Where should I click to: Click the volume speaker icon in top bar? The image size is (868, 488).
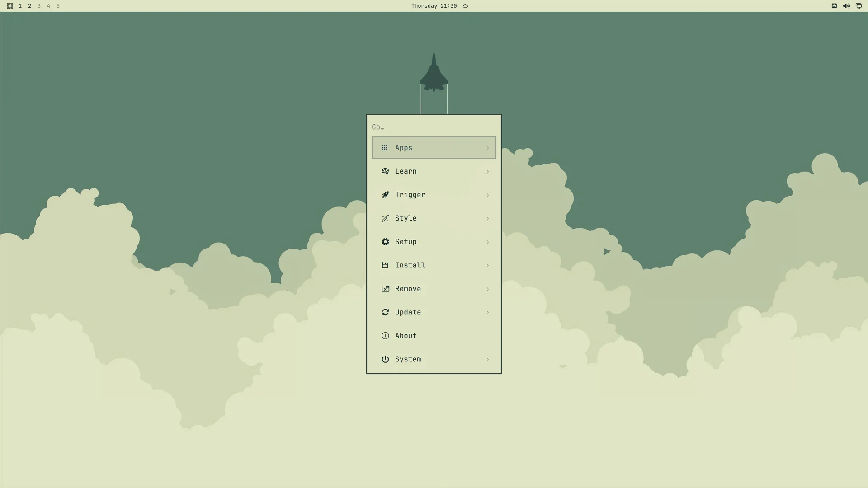coord(846,6)
